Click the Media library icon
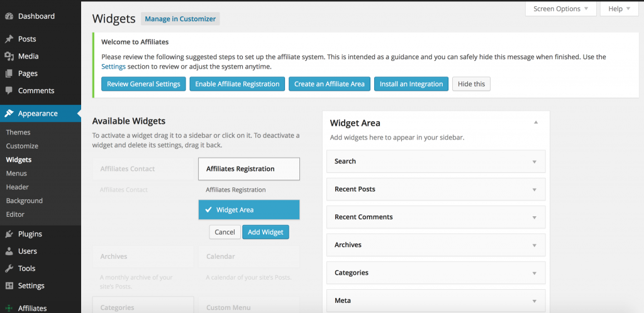Screen dimensions: 644x313 click(x=9, y=56)
